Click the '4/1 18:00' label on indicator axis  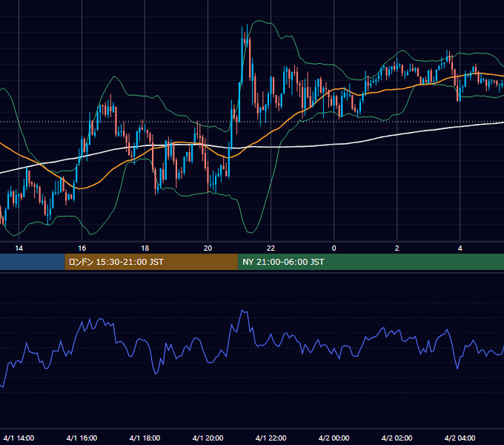145,438
